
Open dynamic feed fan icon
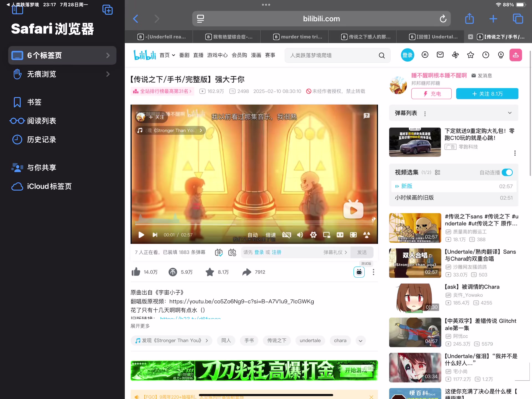click(x=455, y=55)
